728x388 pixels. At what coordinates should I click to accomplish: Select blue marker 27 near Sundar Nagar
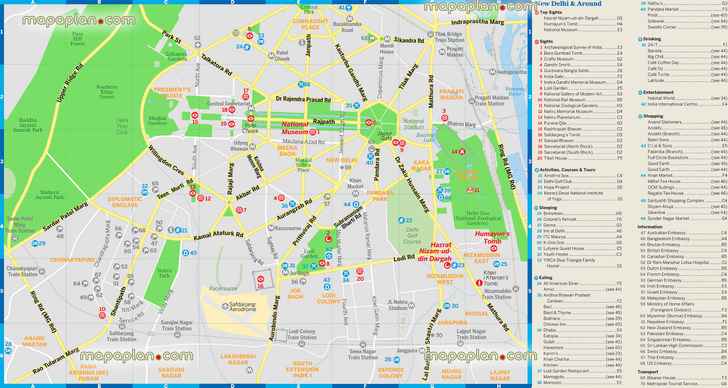(x=447, y=172)
